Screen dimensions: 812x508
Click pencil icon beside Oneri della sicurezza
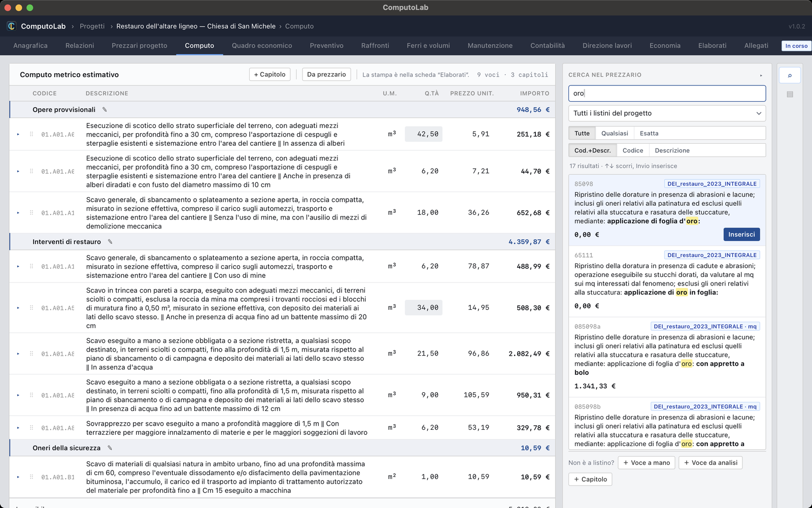pyautogui.click(x=110, y=448)
